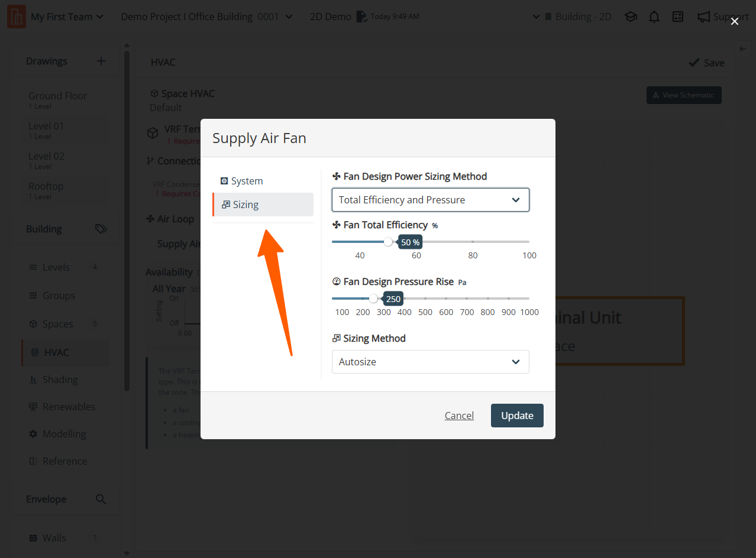Click the collapse panel arrow icon
Screen dimensions: 756x558
tap(743, 49)
